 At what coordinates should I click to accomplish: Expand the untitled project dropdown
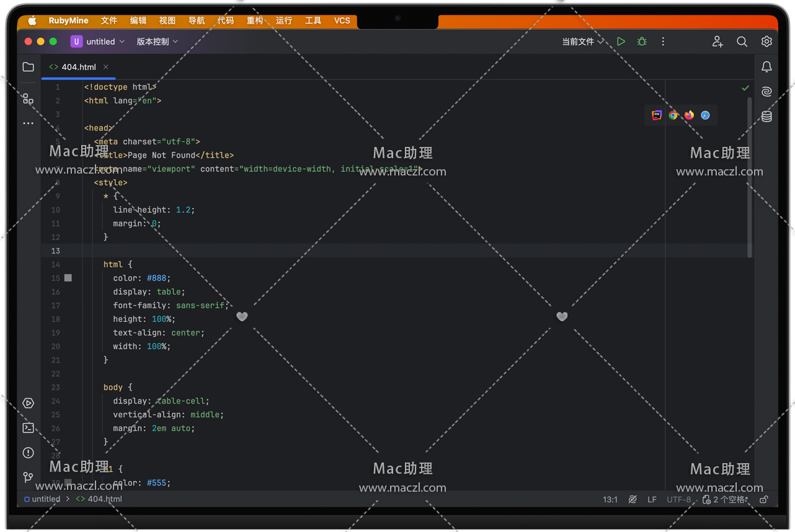98,42
